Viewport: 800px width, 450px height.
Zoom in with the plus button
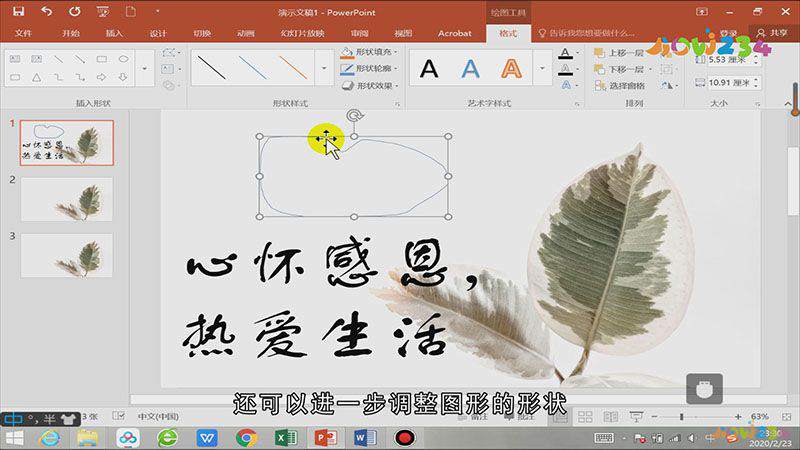coord(738,417)
